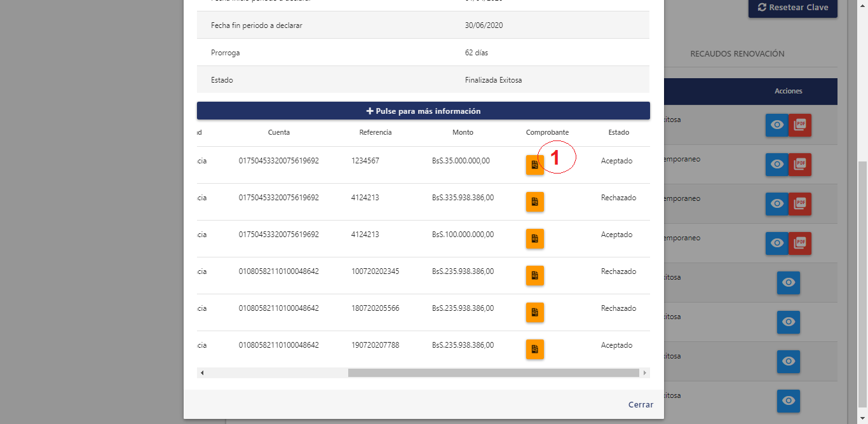Image resolution: width=868 pixels, height=424 pixels.
Task: View comprobante of the BsS.100.000.000,00 payment
Action: tap(534, 238)
